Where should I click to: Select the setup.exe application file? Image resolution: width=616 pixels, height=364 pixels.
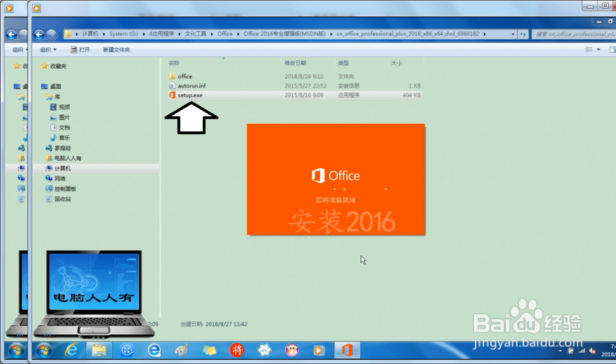coord(190,95)
